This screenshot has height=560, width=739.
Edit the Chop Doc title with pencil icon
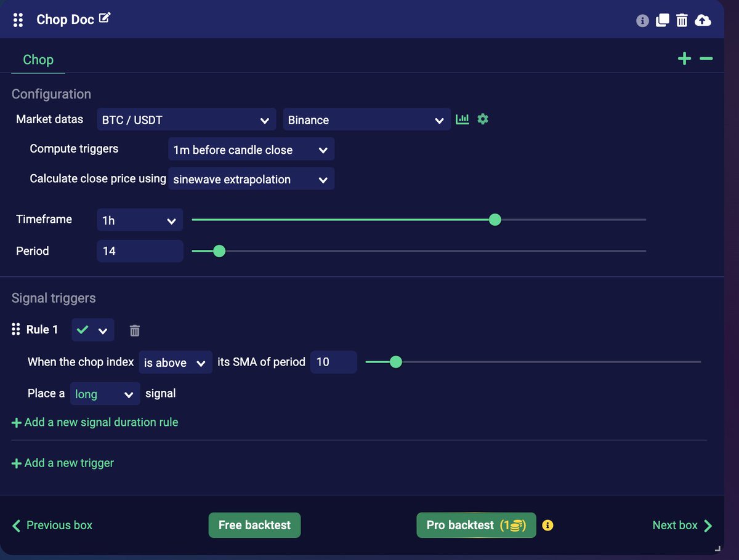click(x=105, y=18)
